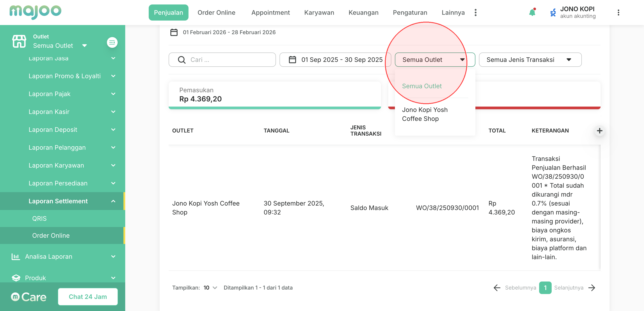
Task: Open the Semua Jenis Transaksi dropdown
Action: click(x=530, y=60)
